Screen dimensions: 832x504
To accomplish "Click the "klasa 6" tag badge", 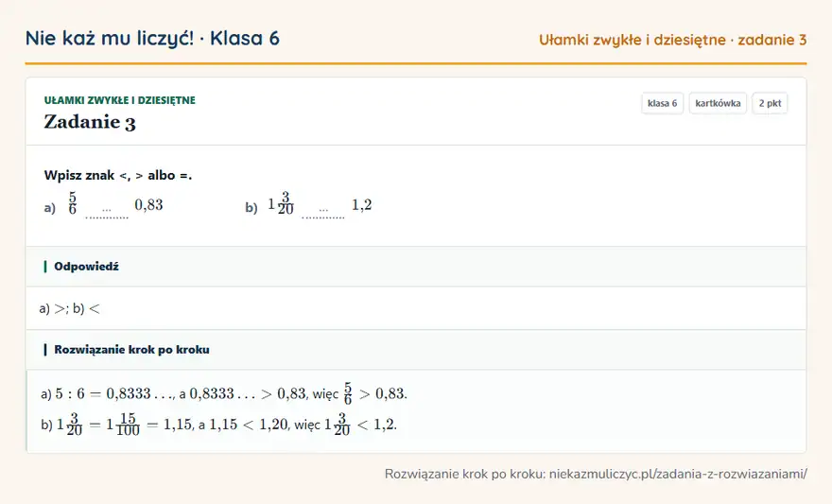I will point(662,103).
